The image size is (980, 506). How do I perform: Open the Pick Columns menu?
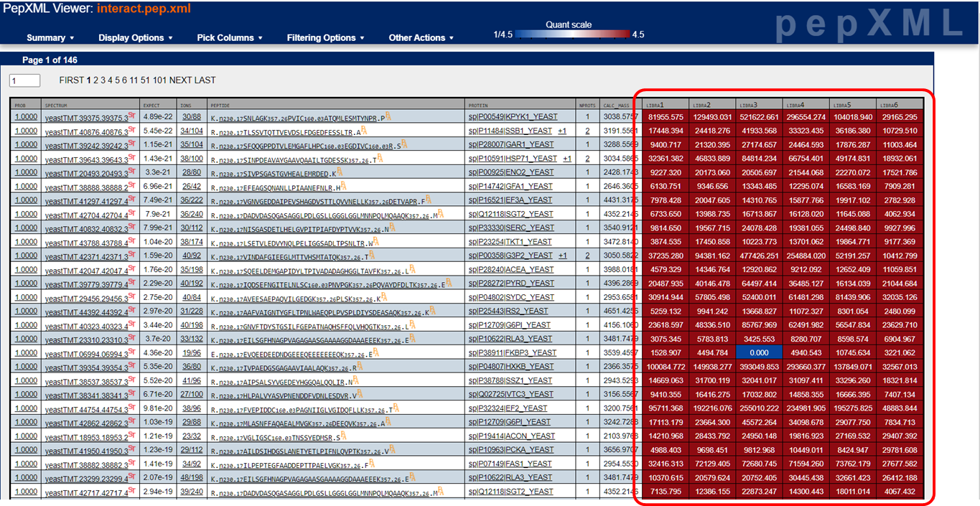click(x=230, y=38)
